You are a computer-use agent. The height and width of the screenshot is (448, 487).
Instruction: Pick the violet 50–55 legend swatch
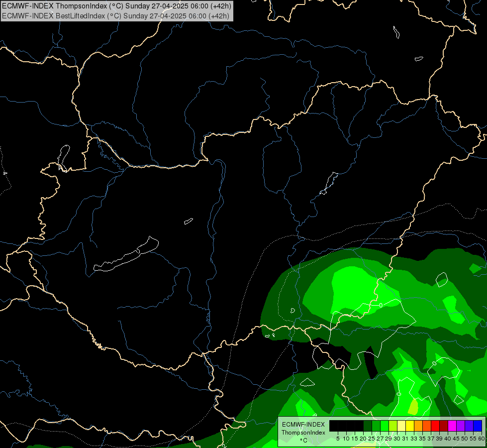click(469, 426)
